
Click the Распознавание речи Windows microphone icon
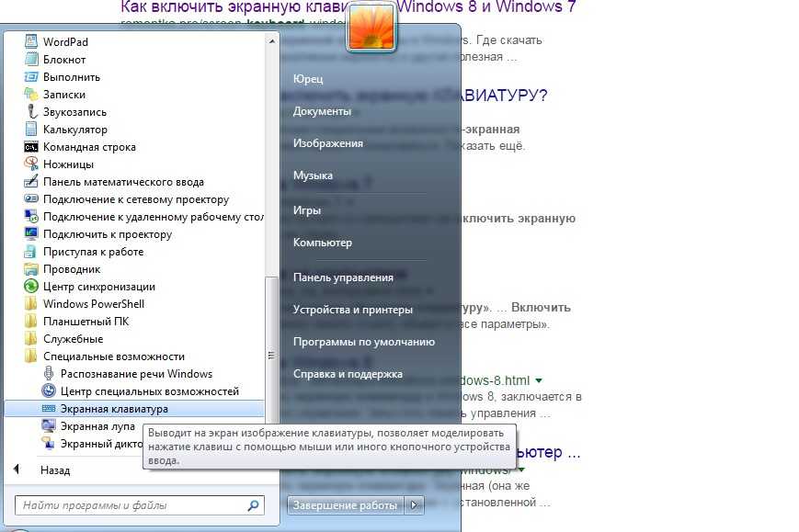click(49, 374)
